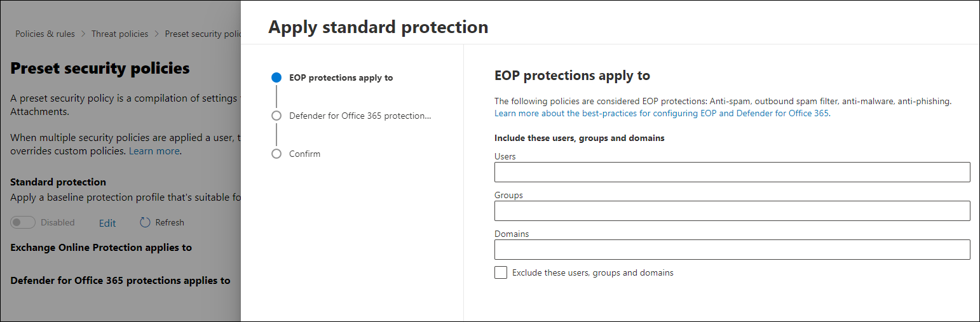Open the best-practices link for configuring EOP
Viewport: 980px width, 322px height.
pos(662,114)
